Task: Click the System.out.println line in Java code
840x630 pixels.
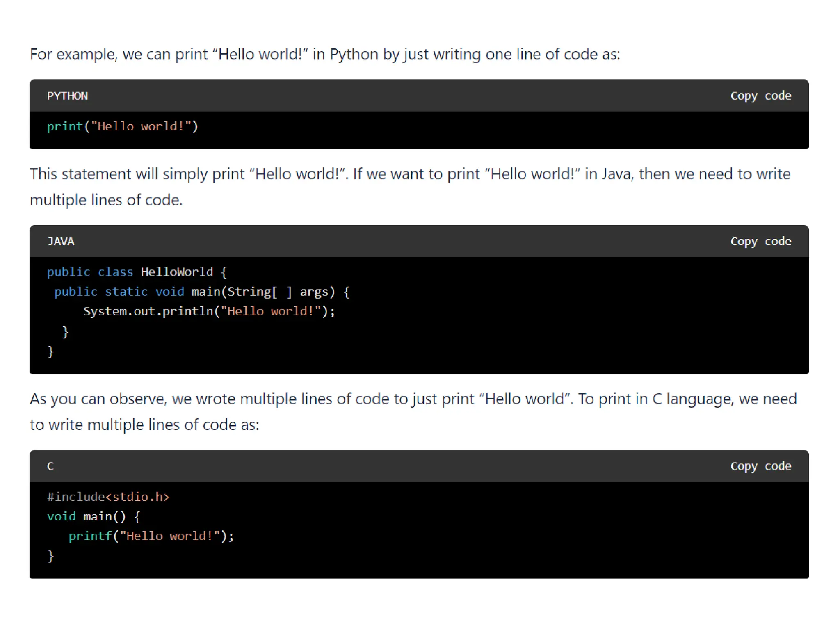Action: coord(209,311)
